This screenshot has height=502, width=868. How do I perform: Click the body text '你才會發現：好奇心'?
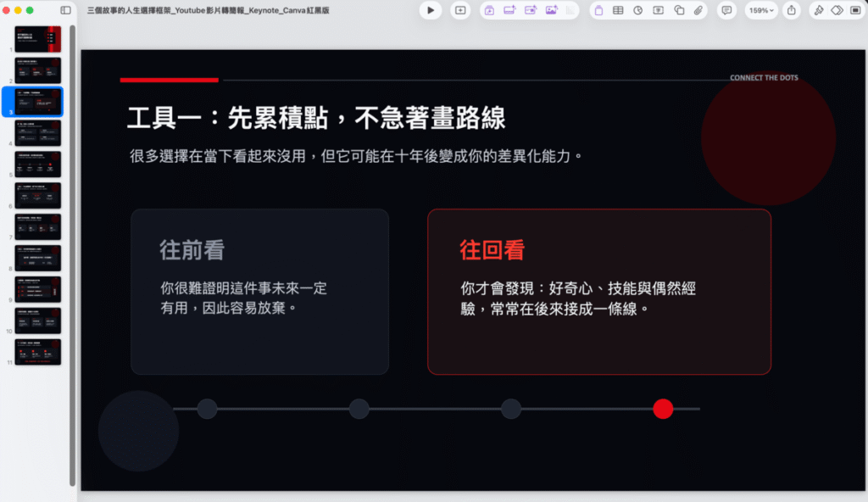(578, 298)
